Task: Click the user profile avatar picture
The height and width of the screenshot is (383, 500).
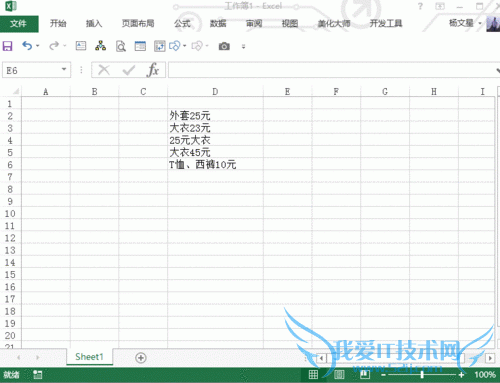Action: click(x=493, y=24)
